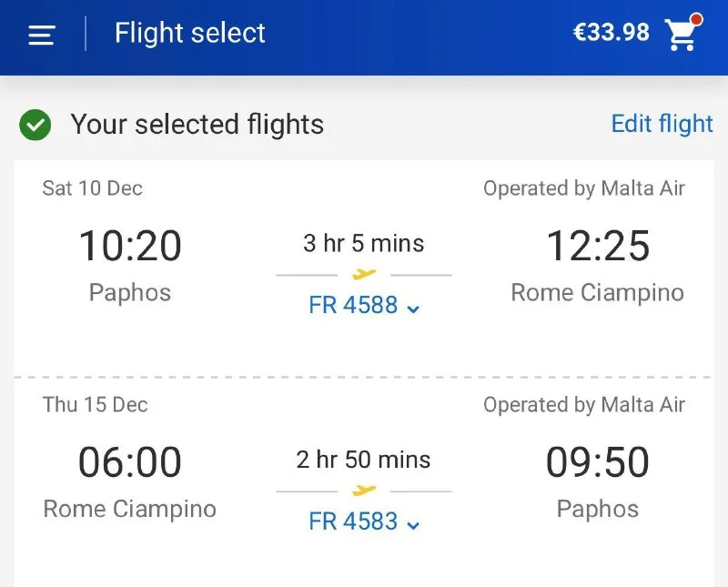Open the FR 4583 flight number details
Screen dimensions: 728x587
[353, 521]
